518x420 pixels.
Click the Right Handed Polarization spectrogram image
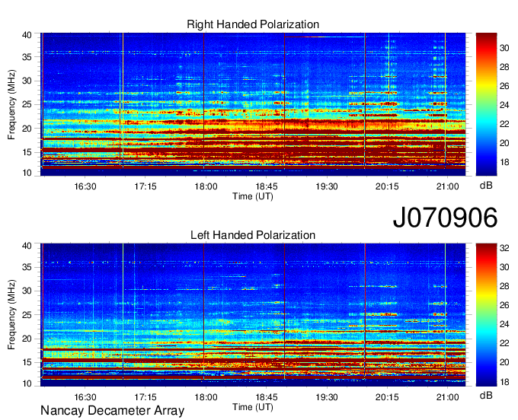coord(253,104)
